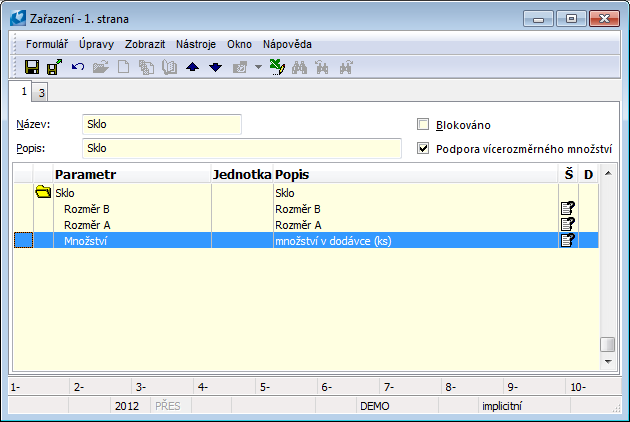Click the Undo arrow icon

[x=78, y=67]
